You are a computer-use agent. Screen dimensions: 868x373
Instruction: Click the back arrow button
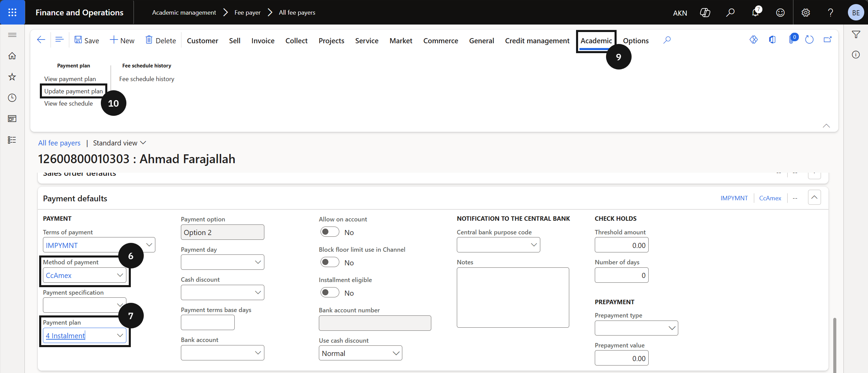click(41, 40)
